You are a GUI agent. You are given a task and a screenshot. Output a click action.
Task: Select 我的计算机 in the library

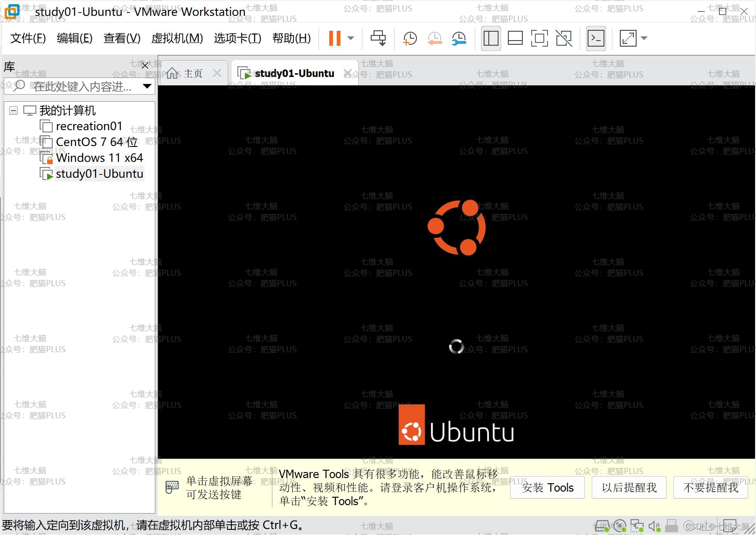(x=68, y=111)
